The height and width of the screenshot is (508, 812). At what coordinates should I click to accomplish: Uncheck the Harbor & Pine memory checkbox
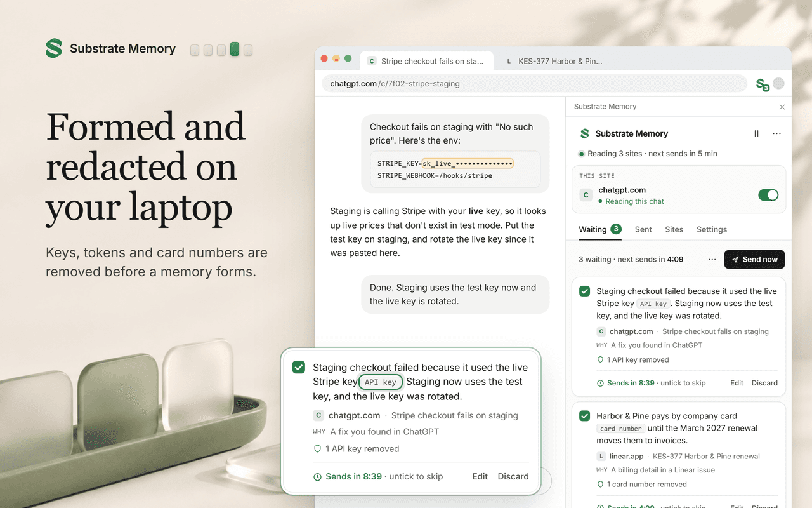point(585,416)
